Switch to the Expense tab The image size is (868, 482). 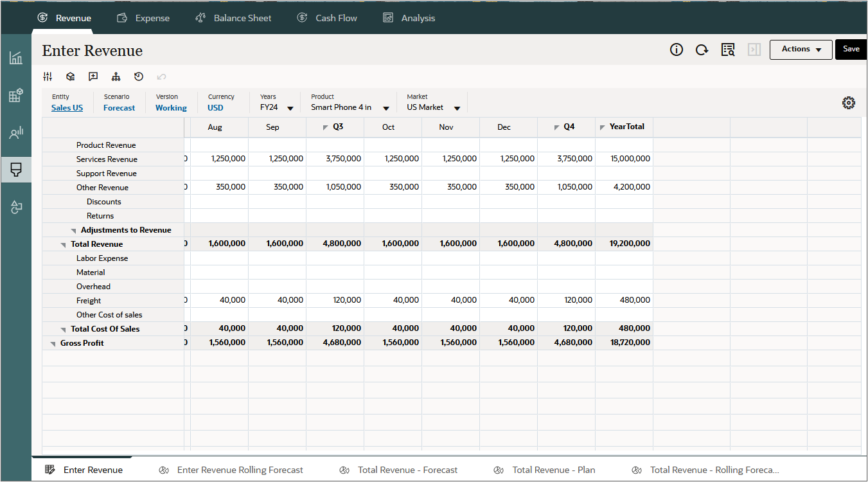click(x=143, y=18)
